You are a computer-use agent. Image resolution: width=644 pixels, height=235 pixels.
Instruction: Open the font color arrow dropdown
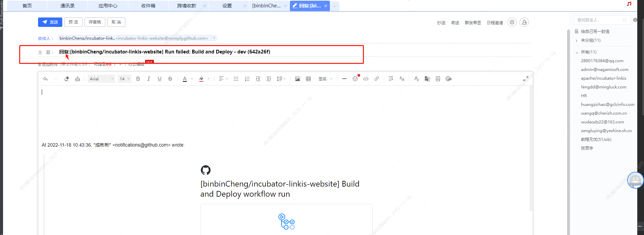pos(192,79)
